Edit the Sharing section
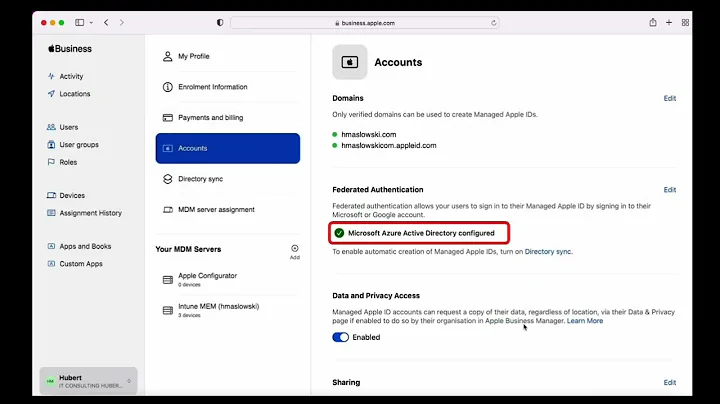The image size is (720, 404). point(669,382)
